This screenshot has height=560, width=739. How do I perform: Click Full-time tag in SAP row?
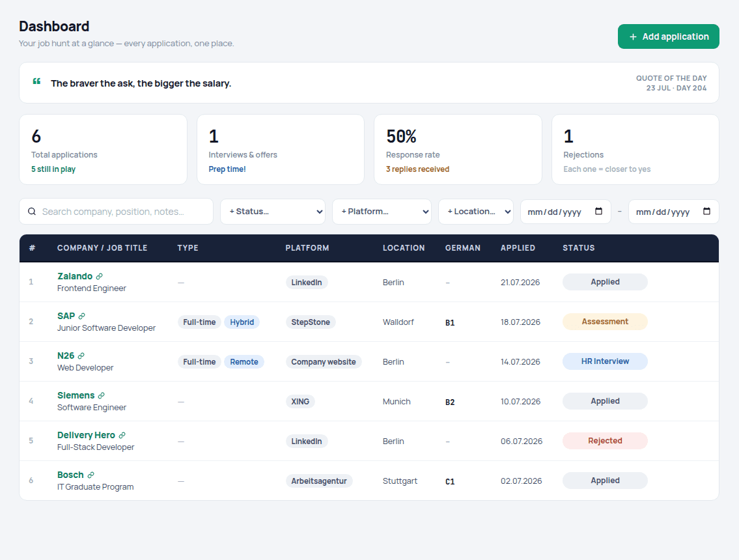[x=199, y=322]
